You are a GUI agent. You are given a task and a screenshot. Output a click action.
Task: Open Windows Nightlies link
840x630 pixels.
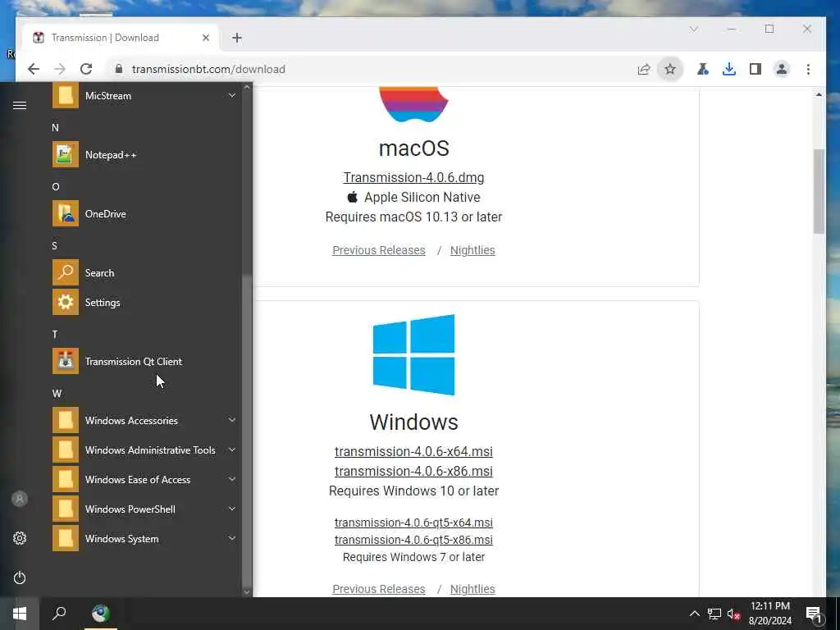pos(472,589)
